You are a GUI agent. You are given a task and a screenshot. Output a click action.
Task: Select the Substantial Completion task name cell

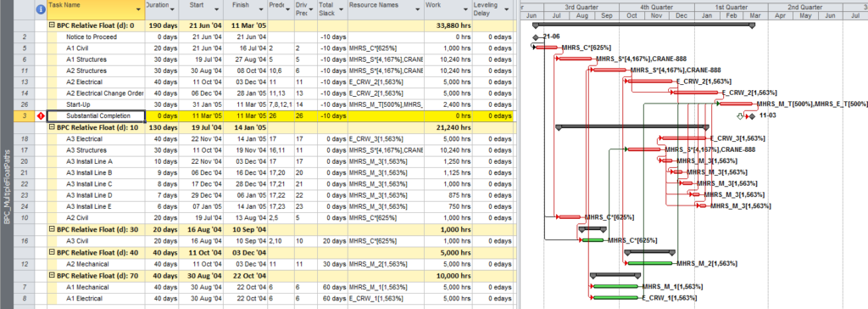tap(97, 116)
